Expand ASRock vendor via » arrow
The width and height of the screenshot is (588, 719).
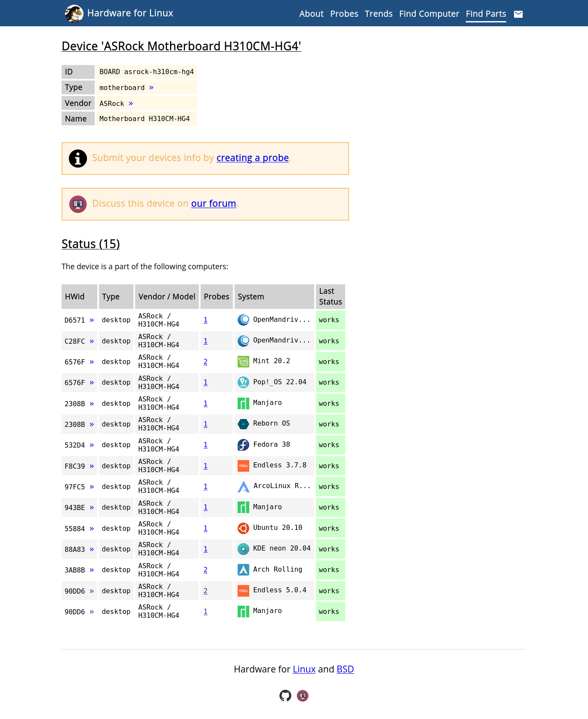pos(131,103)
